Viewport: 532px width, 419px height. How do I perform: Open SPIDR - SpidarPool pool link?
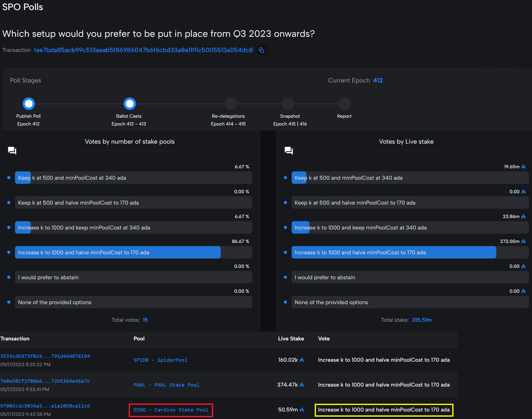tap(160, 360)
